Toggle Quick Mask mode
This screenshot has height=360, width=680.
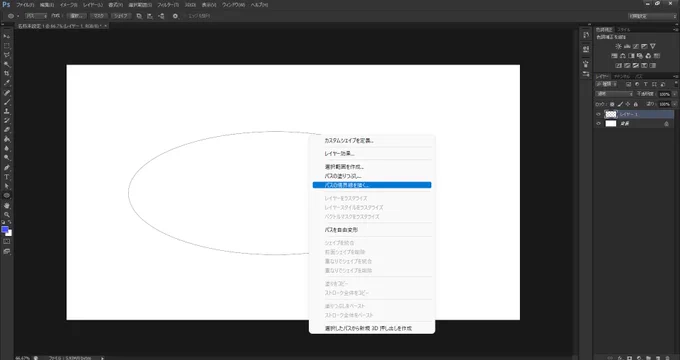(x=7, y=242)
